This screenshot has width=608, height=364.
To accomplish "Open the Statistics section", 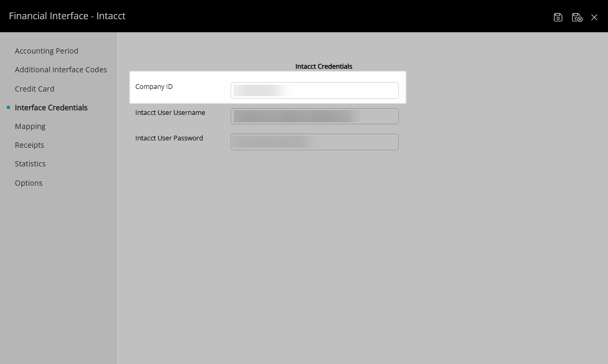I will pyautogui.click(x=30, y=164).
